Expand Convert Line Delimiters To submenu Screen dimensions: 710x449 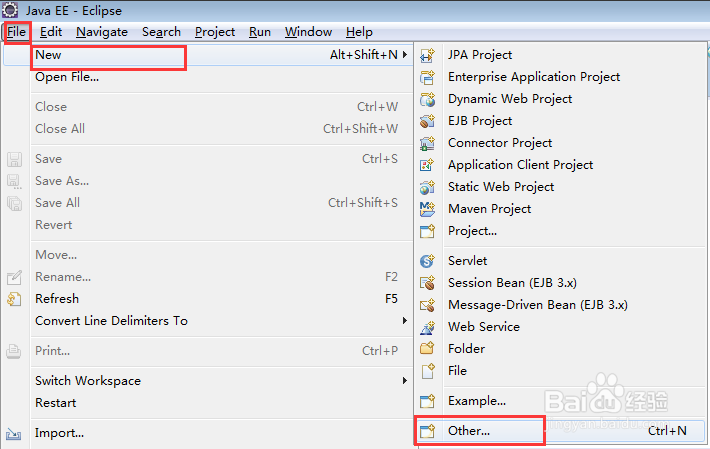click(405, 320)
